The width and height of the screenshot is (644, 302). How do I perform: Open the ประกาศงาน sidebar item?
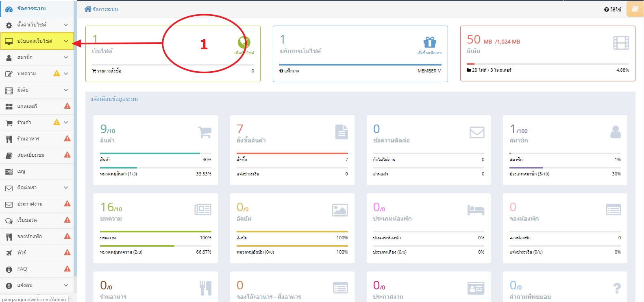coord(37,204)
